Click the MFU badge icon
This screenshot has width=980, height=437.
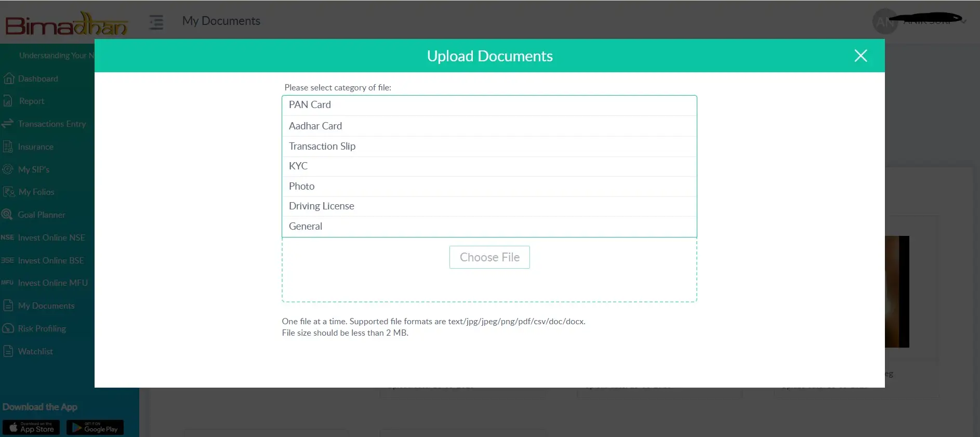click(x=7, y=283)
